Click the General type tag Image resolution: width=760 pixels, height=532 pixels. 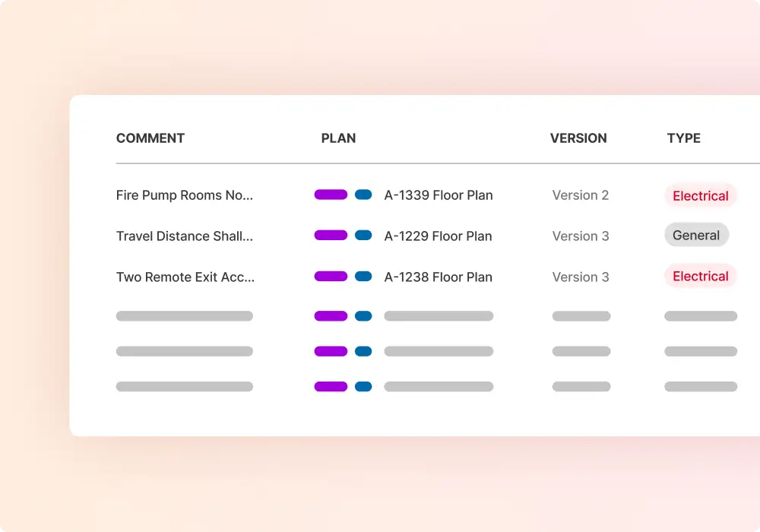pyautogui.click(x=696, y=236)
